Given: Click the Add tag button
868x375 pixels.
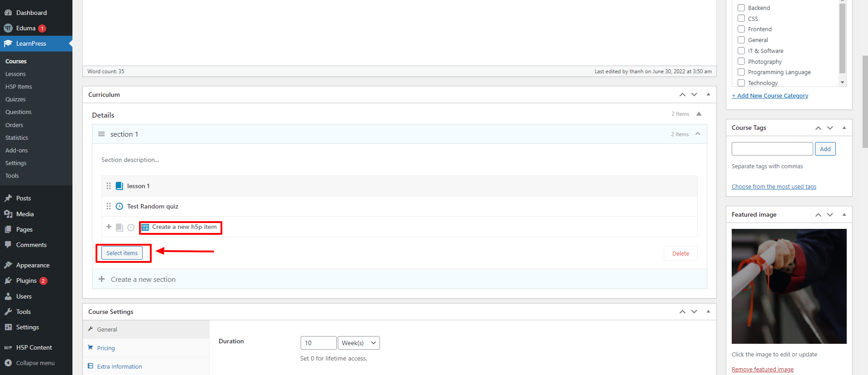Looking at the screenshot, I should (x=825, y=149).
